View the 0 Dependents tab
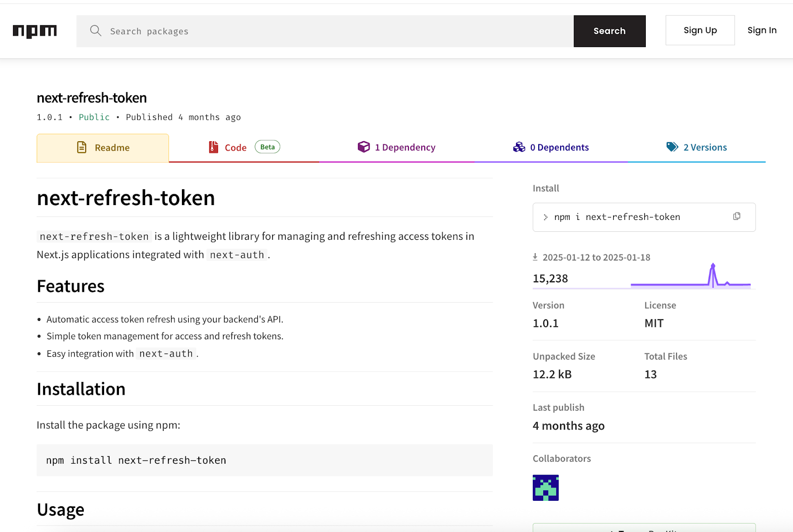Viewport: 793px width, 532px height. click(x=551, y=148)
